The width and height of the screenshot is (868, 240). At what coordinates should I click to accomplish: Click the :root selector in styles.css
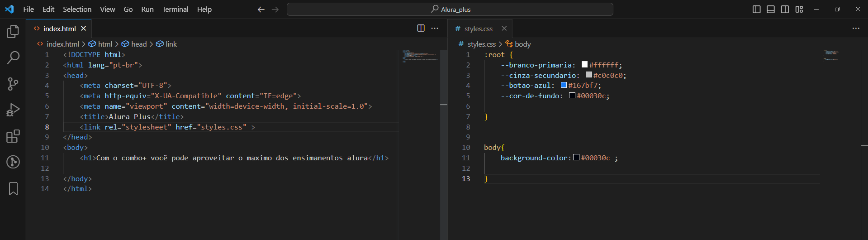[494, 55]
